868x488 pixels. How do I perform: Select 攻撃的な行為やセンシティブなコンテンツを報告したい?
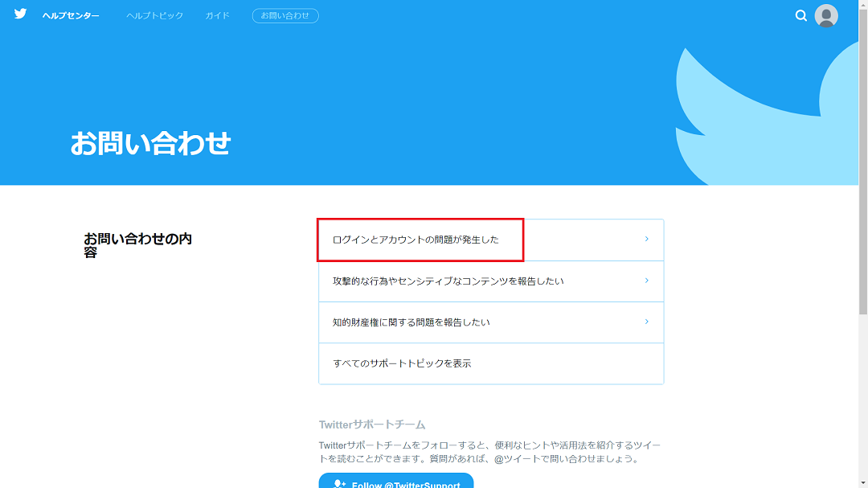(448, 281)
